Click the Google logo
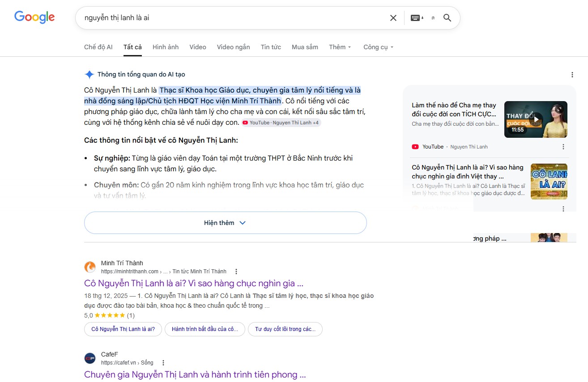 click(34, 17)
